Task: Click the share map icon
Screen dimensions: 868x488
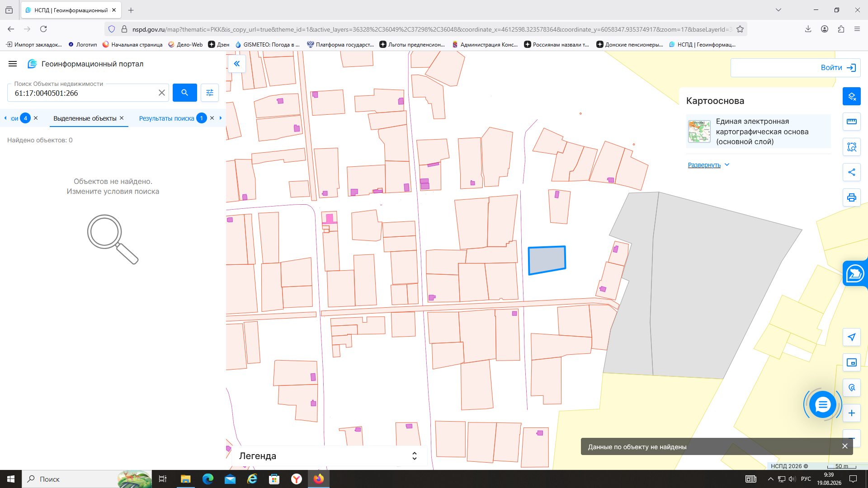Action: pos(851,172)
